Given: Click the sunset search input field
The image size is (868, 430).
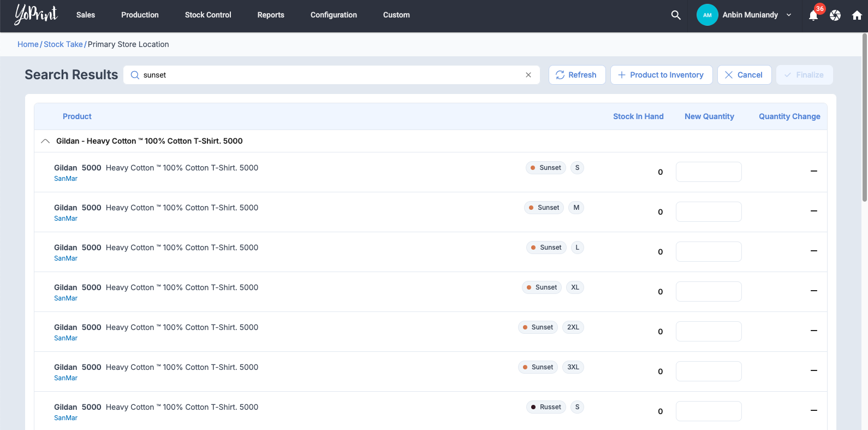Looking at the screenshot, I should [x=328, y=75].
